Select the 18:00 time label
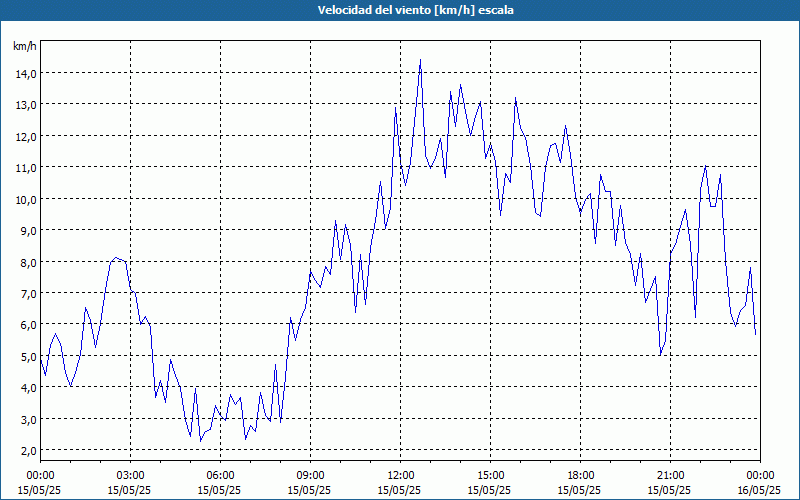Screen dimensions: 800x500 pos(581,476)
